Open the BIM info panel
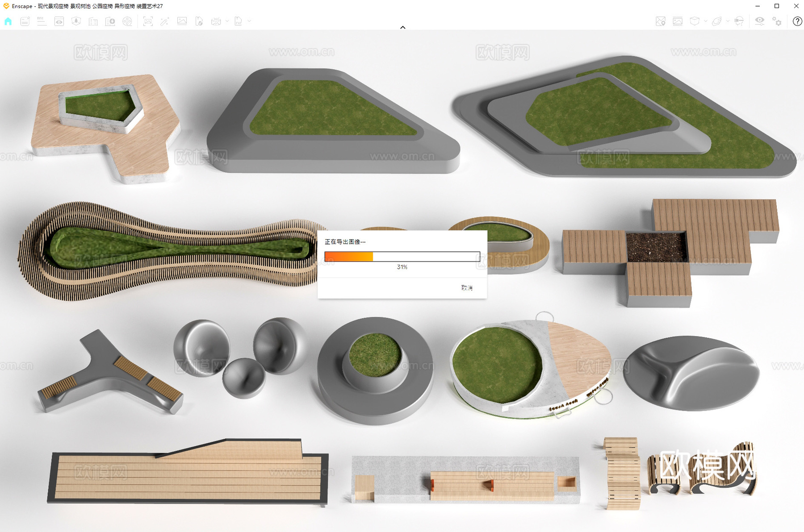This screenshot has width=804, height=532. click(x=42, y=21)
